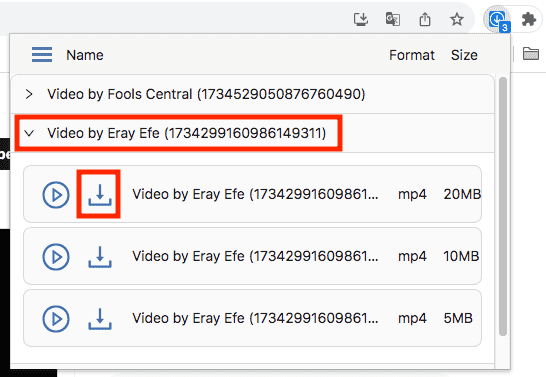The height and width of the screenshot is (377, 546).
Task: Click the share page icon
Action: [x=425, y=19]
